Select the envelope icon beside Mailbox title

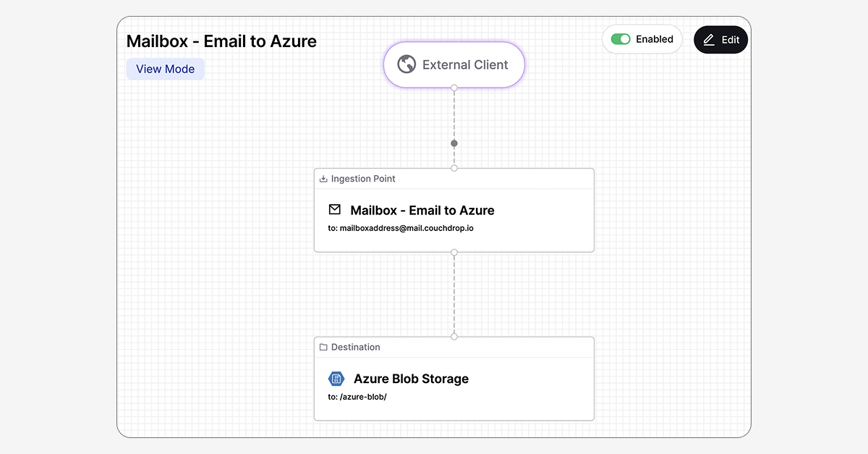(335, 210)
